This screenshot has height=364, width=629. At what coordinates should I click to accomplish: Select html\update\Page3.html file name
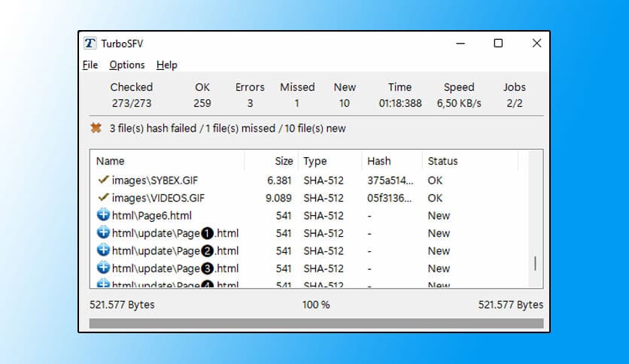click(x=175, y=268)
